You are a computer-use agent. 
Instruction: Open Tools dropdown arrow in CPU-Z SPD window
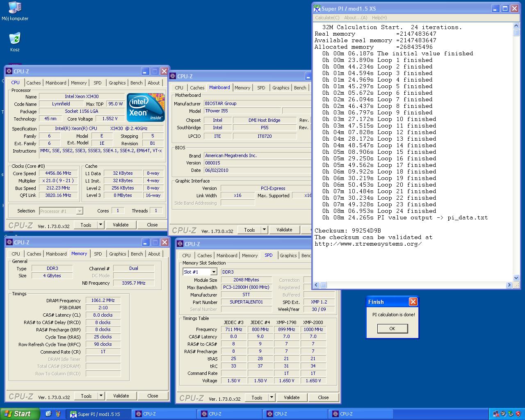[x=271, y=397]
